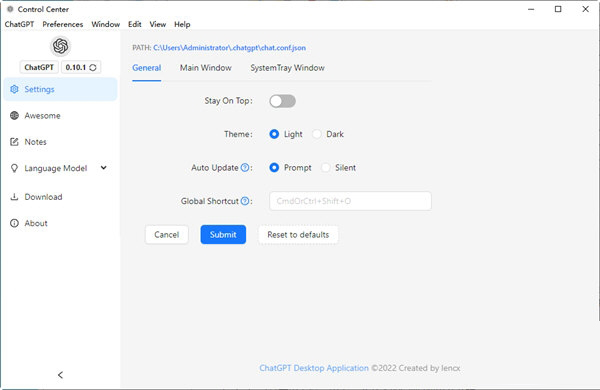The height and width of the screenshot is (390, 600).
Task: Click the ChatGPT logo in the sidebar
Action: (60, 46)
